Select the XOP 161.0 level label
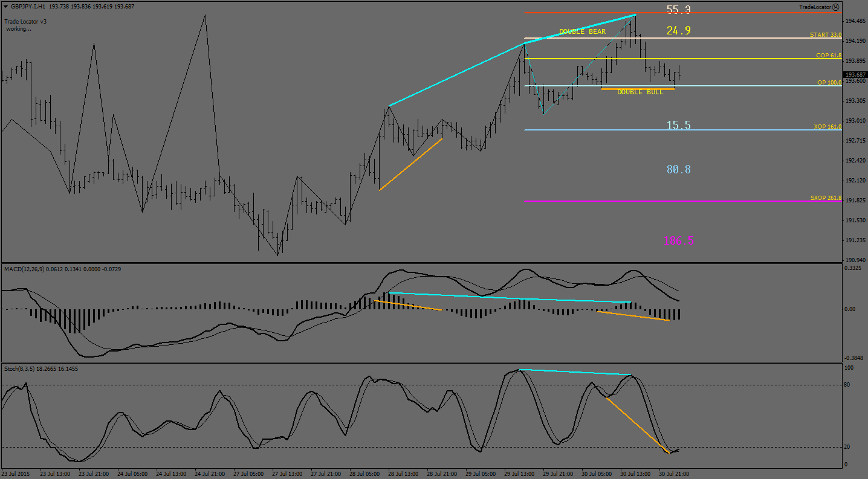 coord(827,126)
